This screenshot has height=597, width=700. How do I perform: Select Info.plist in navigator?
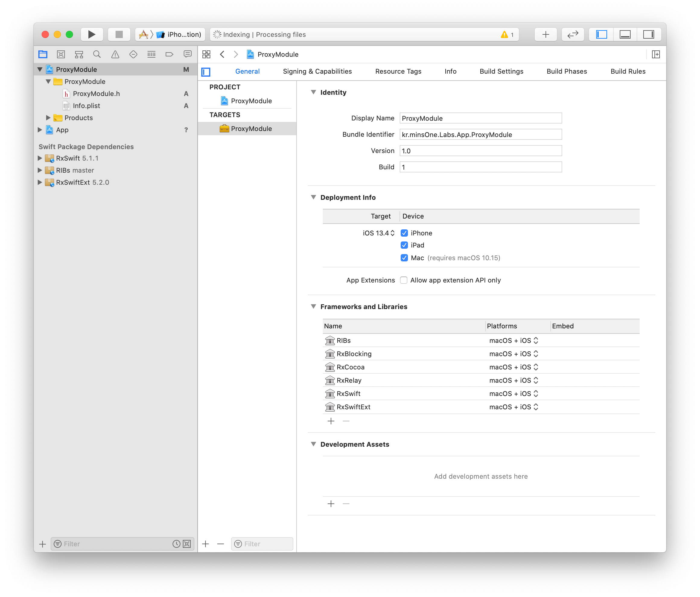tap(87, 106)
